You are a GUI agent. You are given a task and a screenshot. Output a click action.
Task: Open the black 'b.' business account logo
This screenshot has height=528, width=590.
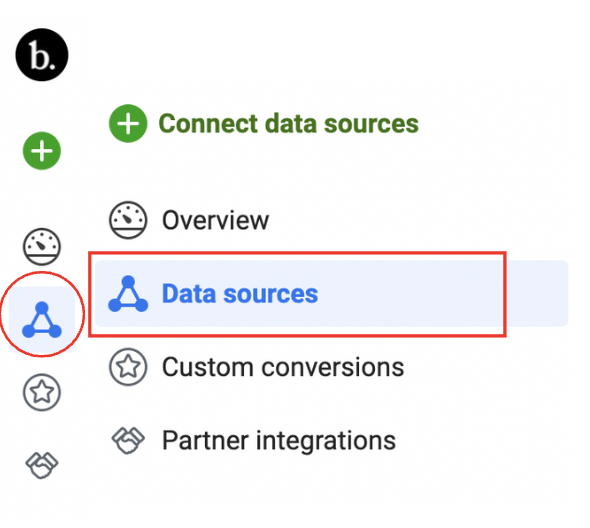point(42,55)
